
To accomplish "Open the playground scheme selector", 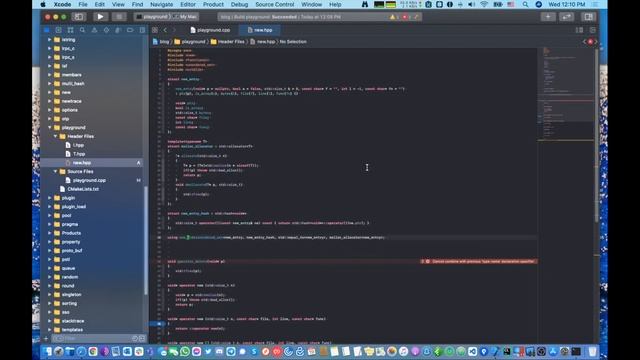I will [152, 17].
